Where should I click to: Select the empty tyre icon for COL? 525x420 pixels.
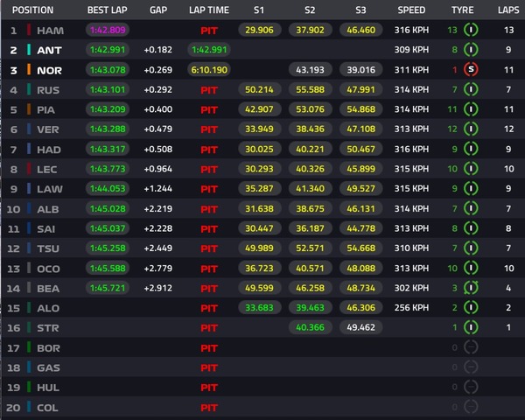click(x=472, y=408)
